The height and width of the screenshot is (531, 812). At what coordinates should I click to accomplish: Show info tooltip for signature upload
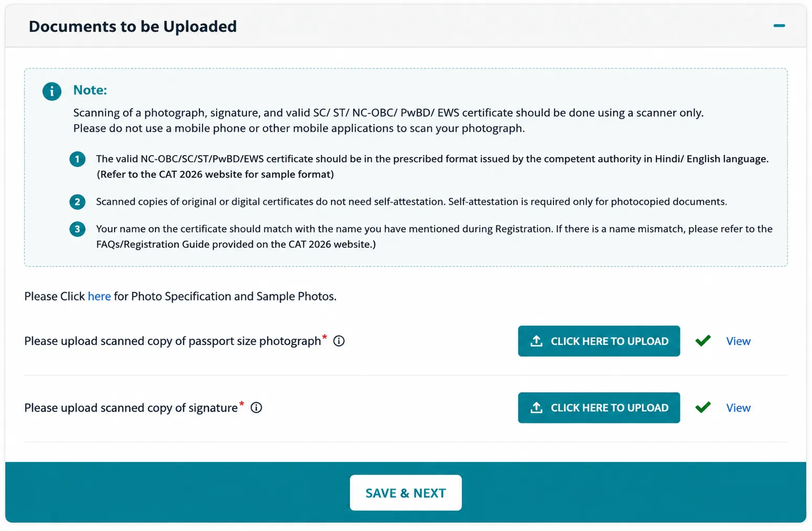tap(256, 407)
